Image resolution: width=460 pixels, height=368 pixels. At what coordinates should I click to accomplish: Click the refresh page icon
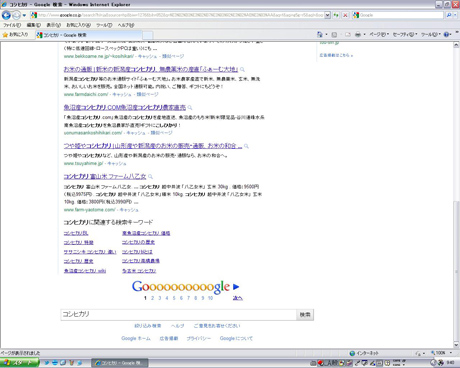336,15
